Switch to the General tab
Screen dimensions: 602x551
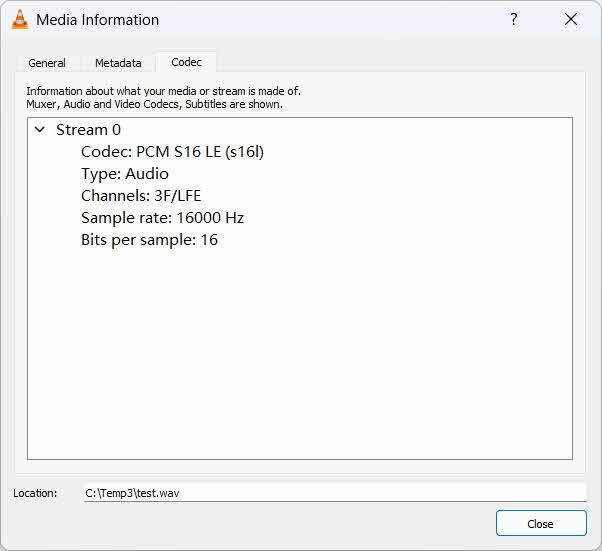click(47, 63)
